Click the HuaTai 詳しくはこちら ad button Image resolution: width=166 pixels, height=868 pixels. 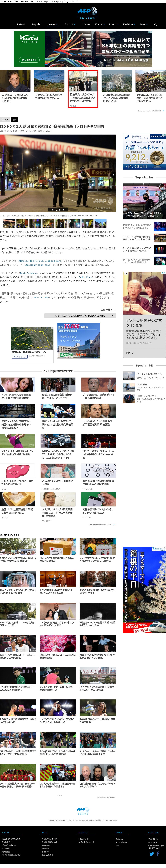point(29,60)
